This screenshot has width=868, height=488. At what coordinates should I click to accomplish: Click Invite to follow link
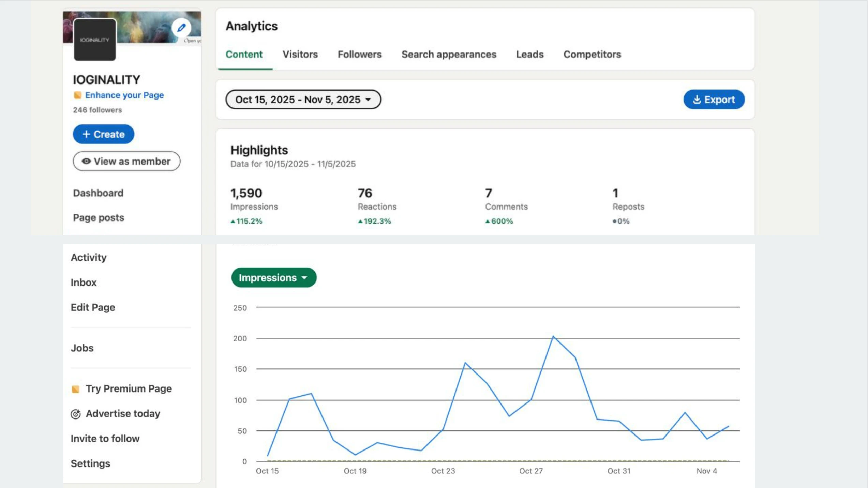[x=105, y=438]
